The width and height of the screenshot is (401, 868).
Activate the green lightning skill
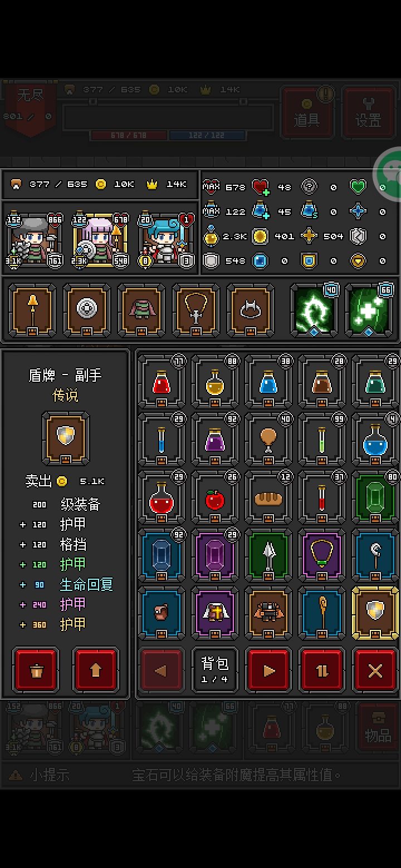[315, 309]
